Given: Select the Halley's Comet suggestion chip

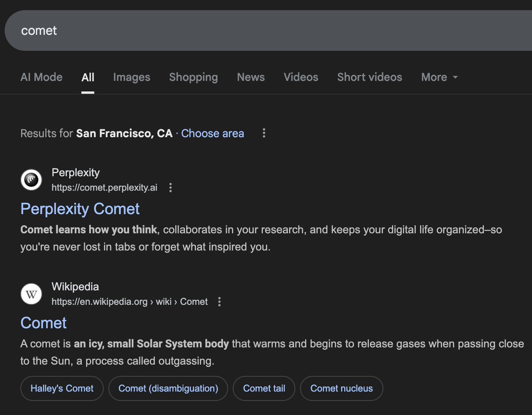Looking at the screenshot, I should pos(62,388).
